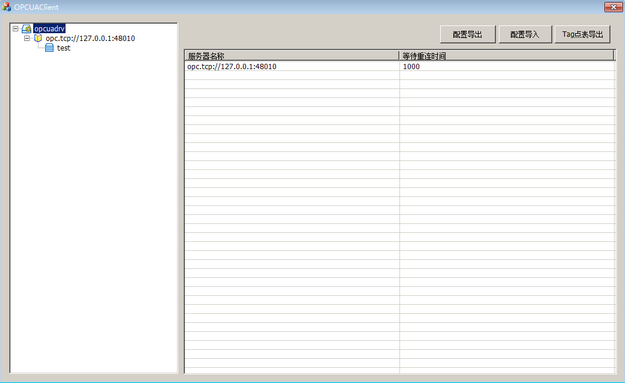
Task: Select the opc.tcp://127.0.0.1:48010 tree item
Action: click(x=90, y=38)
